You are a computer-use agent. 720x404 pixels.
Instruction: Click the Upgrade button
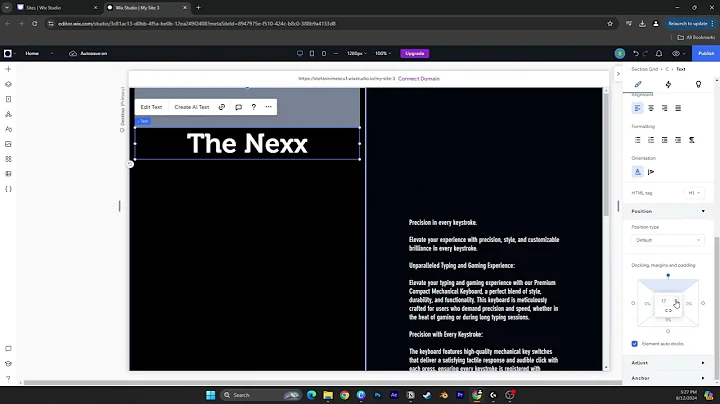click(x=415, y=53)
